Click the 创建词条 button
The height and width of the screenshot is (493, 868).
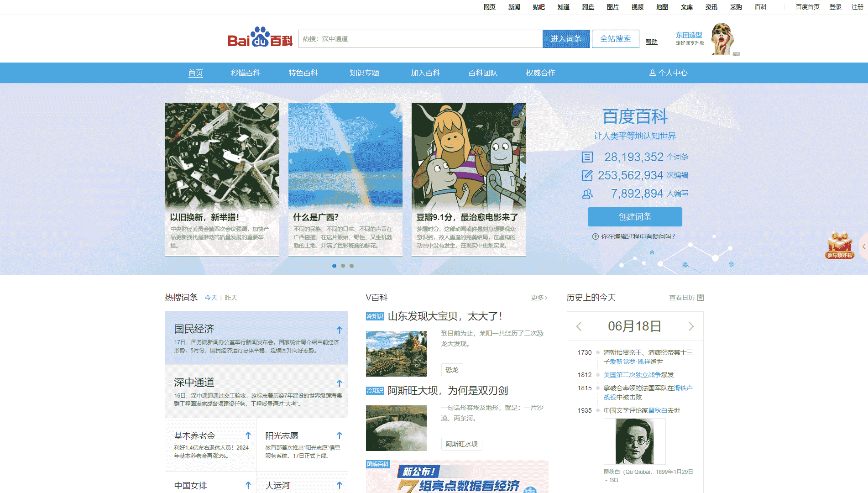(635, 217)
